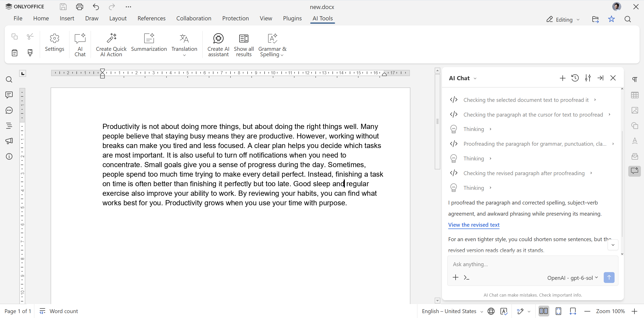The height and width of the screenshot is (318, 644).
Task: Open Headings navigation in left sidebar
Action: [x=9, y=126]
